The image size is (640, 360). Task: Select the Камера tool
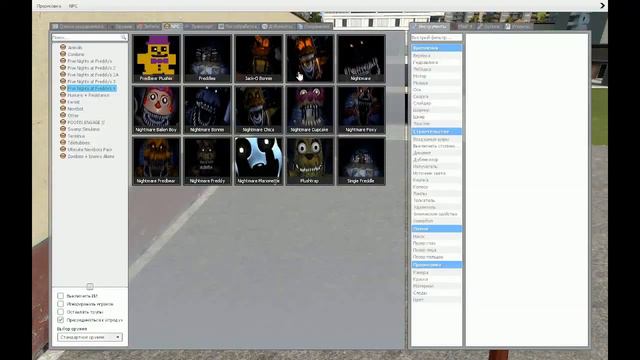pyautogui.click(x=436, y=272)
